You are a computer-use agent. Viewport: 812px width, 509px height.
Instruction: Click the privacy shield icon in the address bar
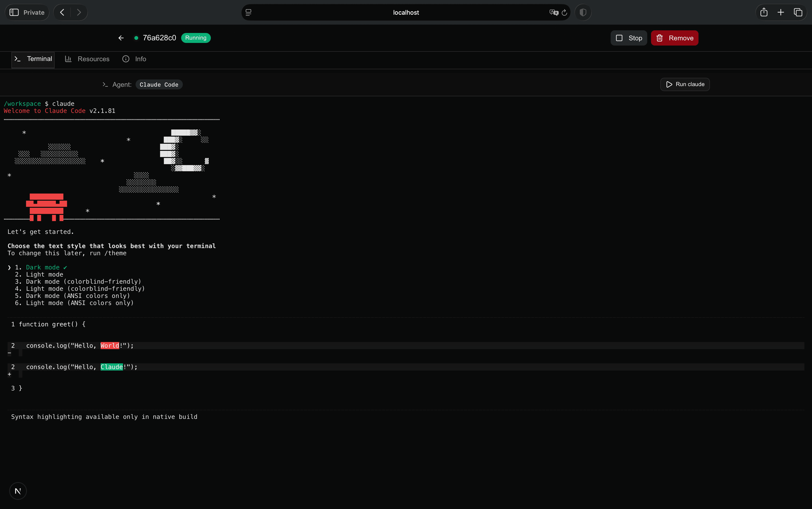[x=583, y=12]
